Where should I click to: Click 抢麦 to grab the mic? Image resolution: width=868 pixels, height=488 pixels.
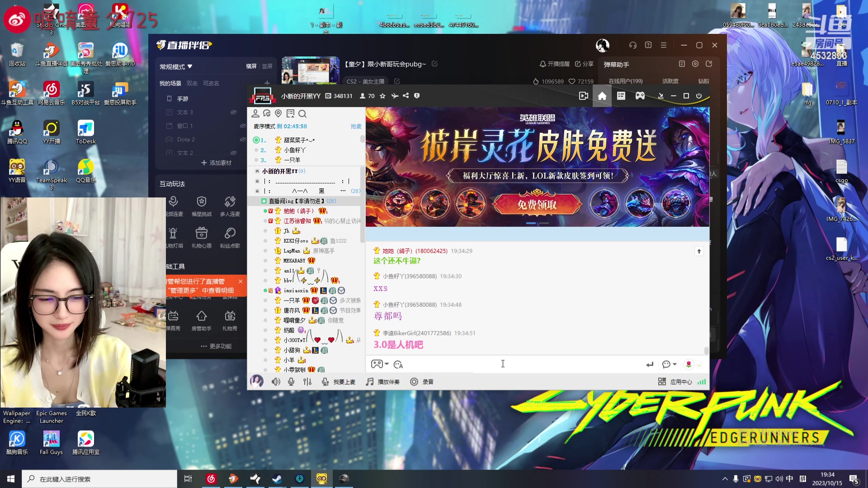coord(356,127)
